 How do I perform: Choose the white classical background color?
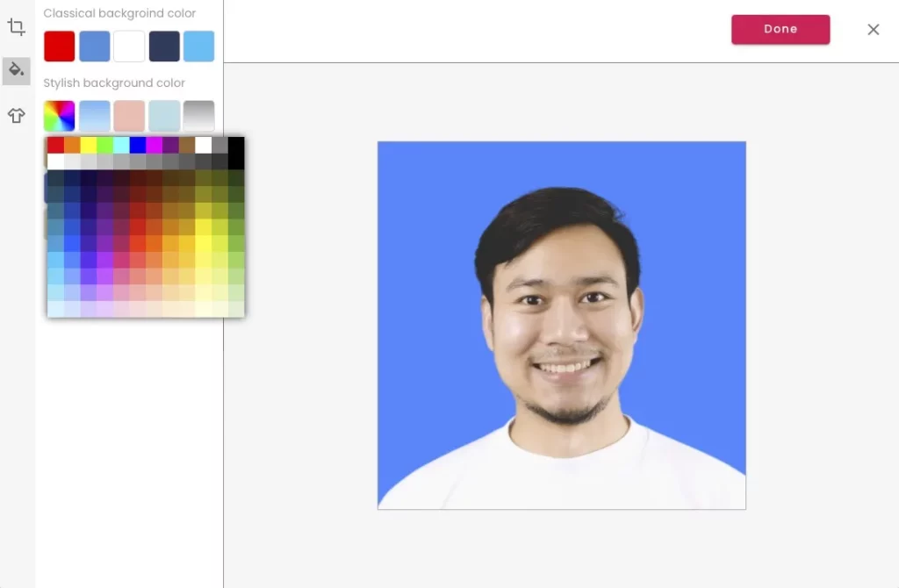129,46
